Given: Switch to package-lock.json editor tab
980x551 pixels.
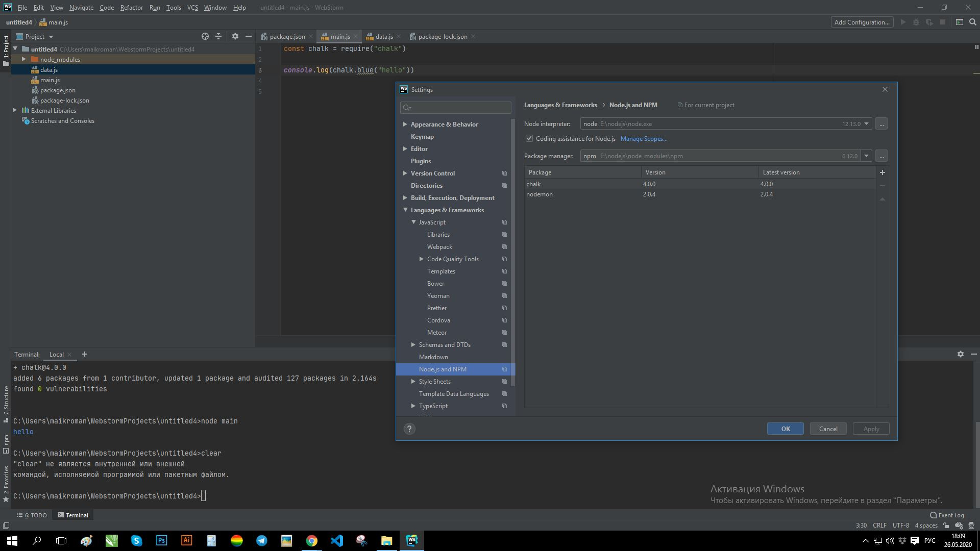Looking at the screenshot, I should [442, 37].
